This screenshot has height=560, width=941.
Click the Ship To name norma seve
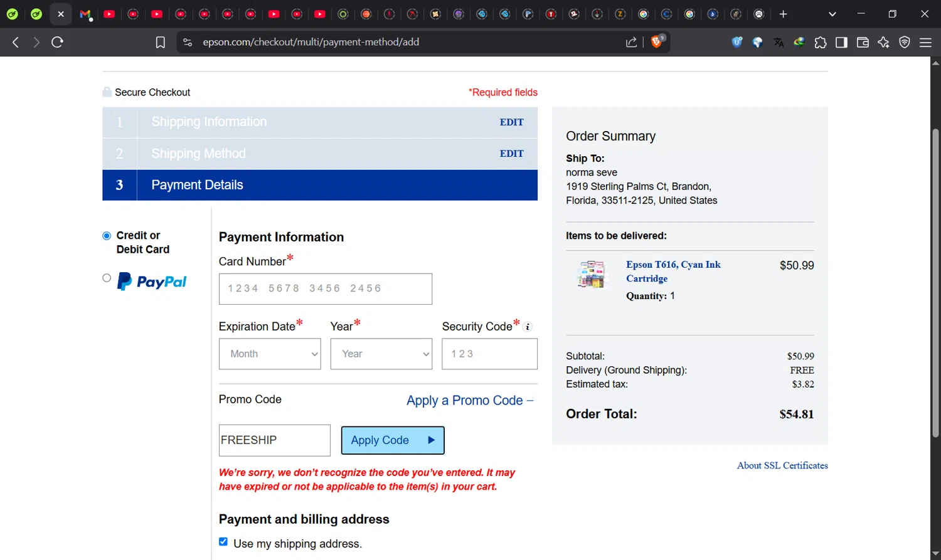coord(592,172)
